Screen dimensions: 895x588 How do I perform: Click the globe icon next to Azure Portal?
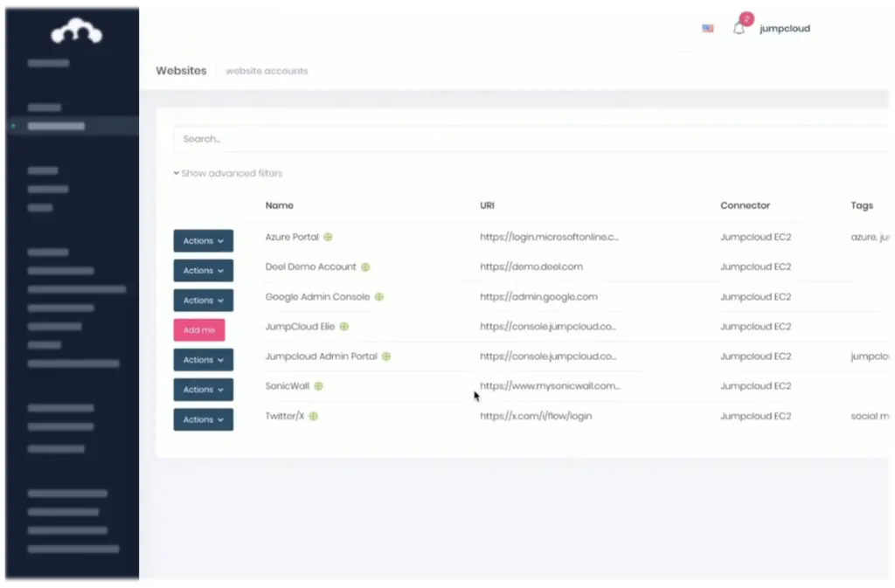[x=329, y=237]
